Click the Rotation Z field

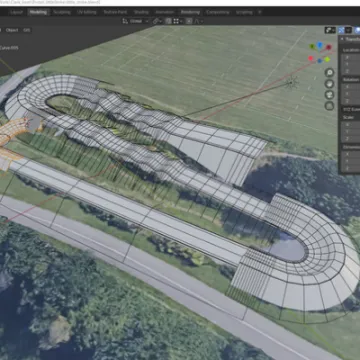[351, 101]
